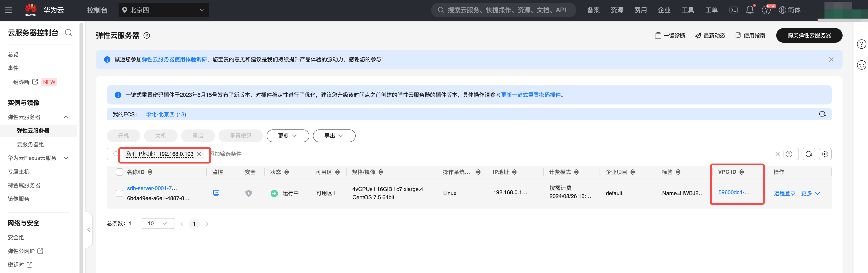Sort by 规格/镜像 column

tap(381, 172)
